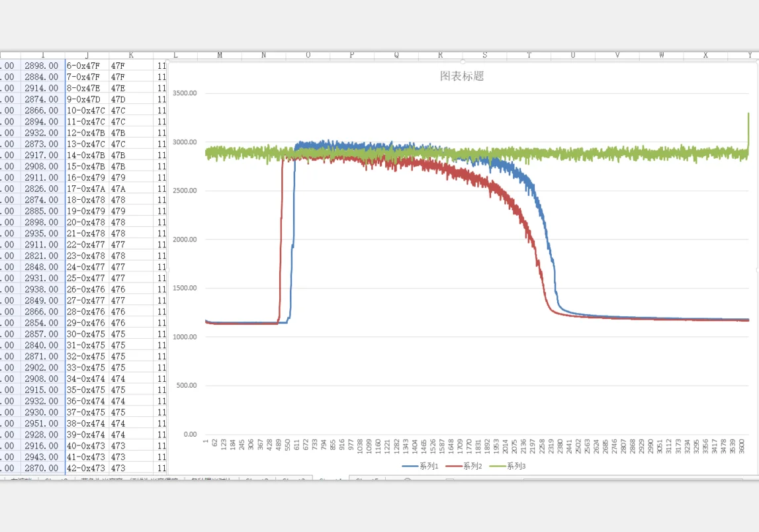
Task: Select cell containing 17-0x47A
Action: [x=87, y=189]
